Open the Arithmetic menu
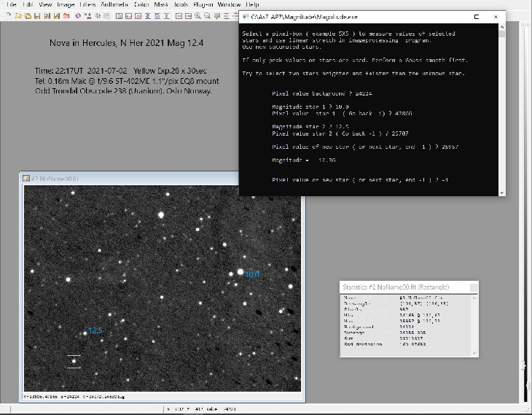 pos(116,4)
